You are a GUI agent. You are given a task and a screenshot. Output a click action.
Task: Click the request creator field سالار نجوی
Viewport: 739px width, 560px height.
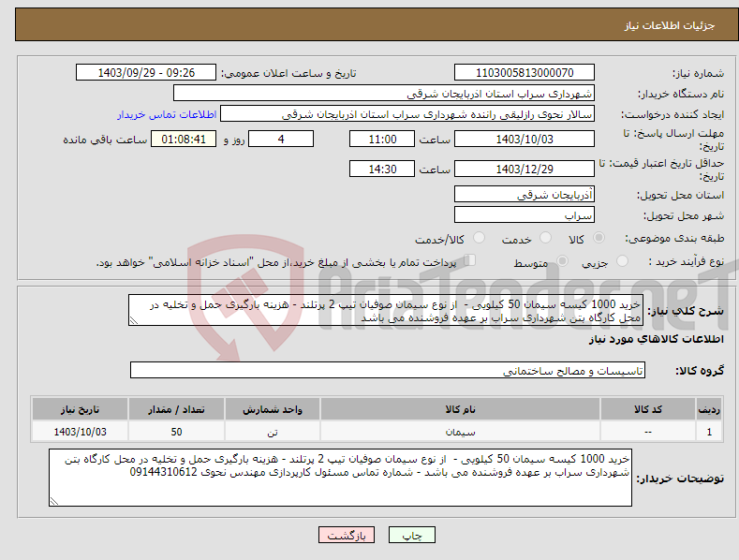(407, 114)
